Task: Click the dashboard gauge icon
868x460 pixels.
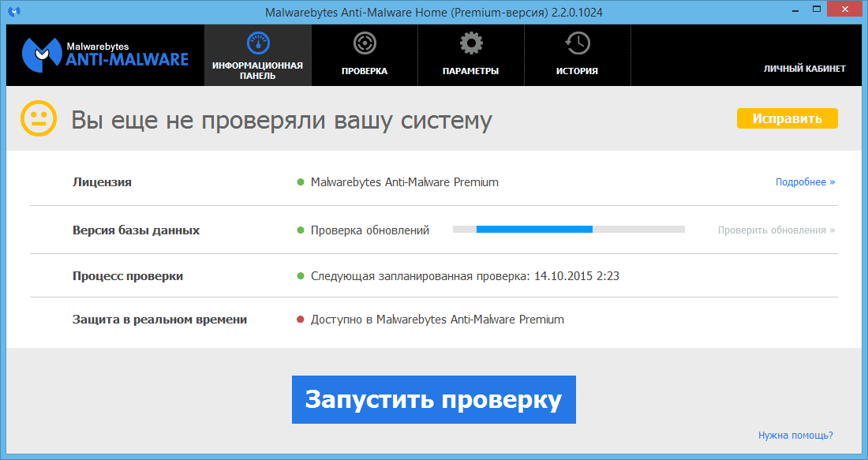Action: point(258,43)
